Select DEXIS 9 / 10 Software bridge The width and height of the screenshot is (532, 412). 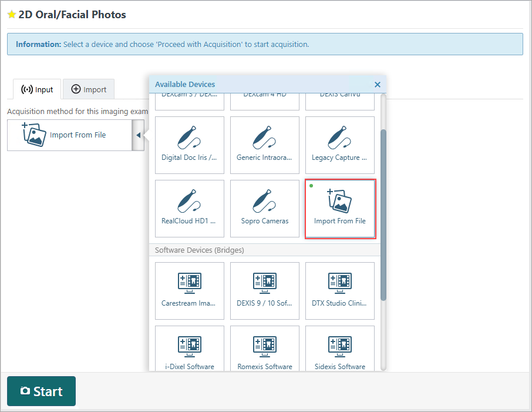(264, 290)
